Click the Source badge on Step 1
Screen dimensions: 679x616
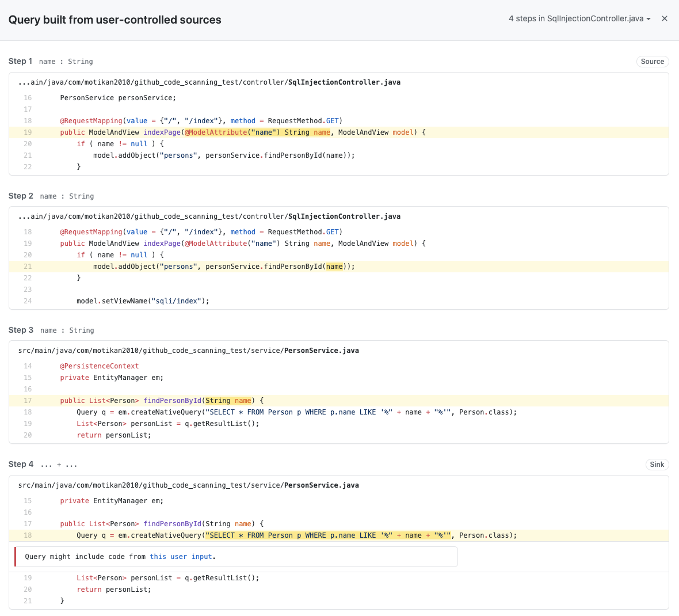653,62
